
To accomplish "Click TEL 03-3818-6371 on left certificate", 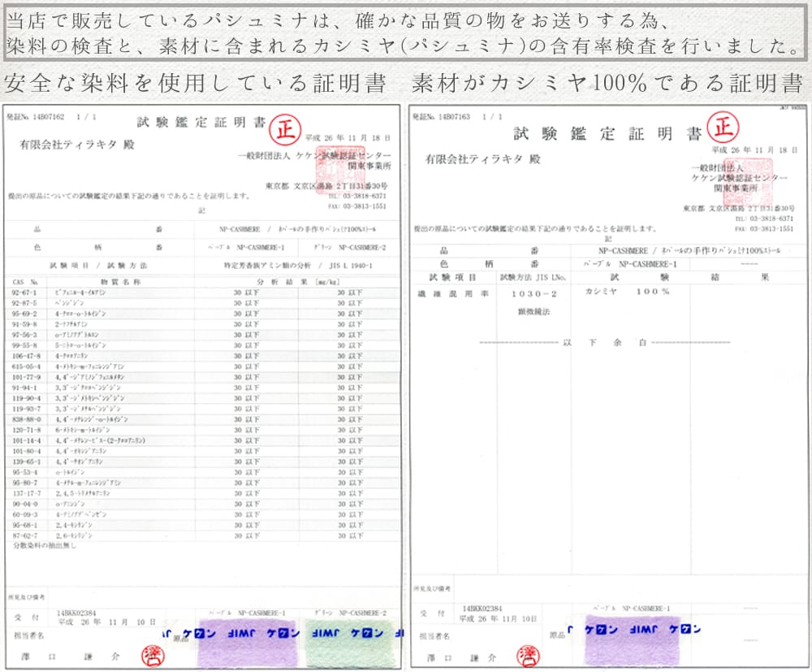I will (x=357, y=196).
